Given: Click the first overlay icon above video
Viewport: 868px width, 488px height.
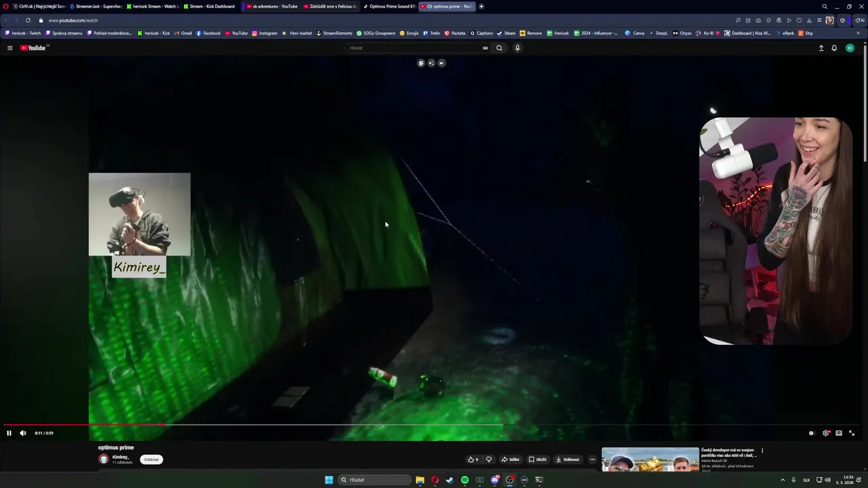Looking at the screenshot, I should point(420,63).
